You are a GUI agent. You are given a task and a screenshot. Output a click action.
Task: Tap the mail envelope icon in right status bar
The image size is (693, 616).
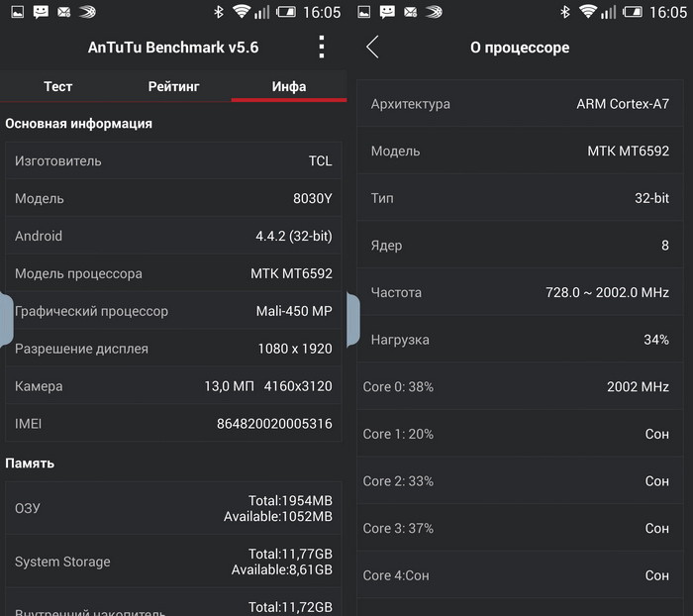411,12
